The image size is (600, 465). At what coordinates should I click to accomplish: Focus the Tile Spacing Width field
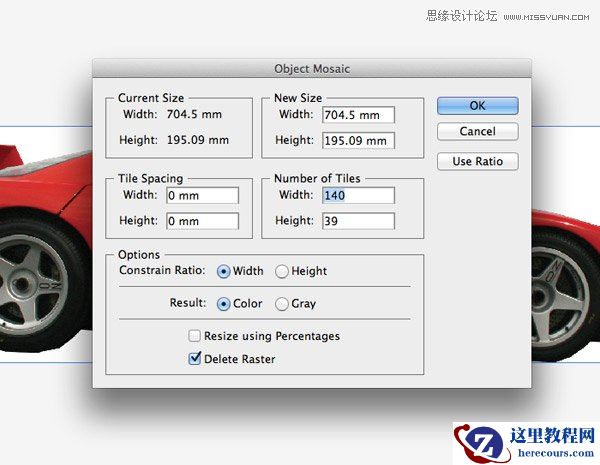point(202,196)
